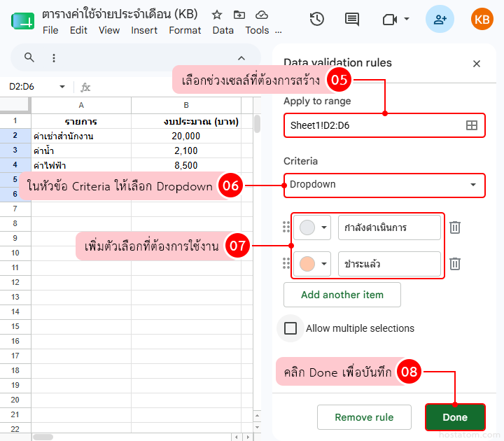The height and width of the screenshot is (441, 504).
Task: Open the three-dot toolbar options
Action: click(54, 58)
